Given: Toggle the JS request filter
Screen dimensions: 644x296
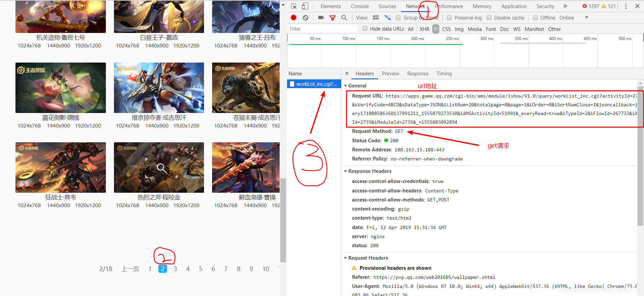Looking at the screenshot, I should pos(436,29).
